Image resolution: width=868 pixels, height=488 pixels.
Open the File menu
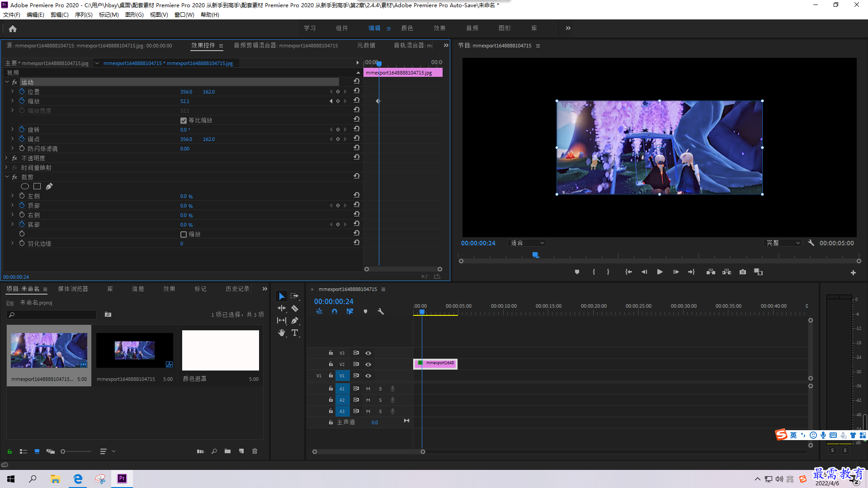[12, 15]
